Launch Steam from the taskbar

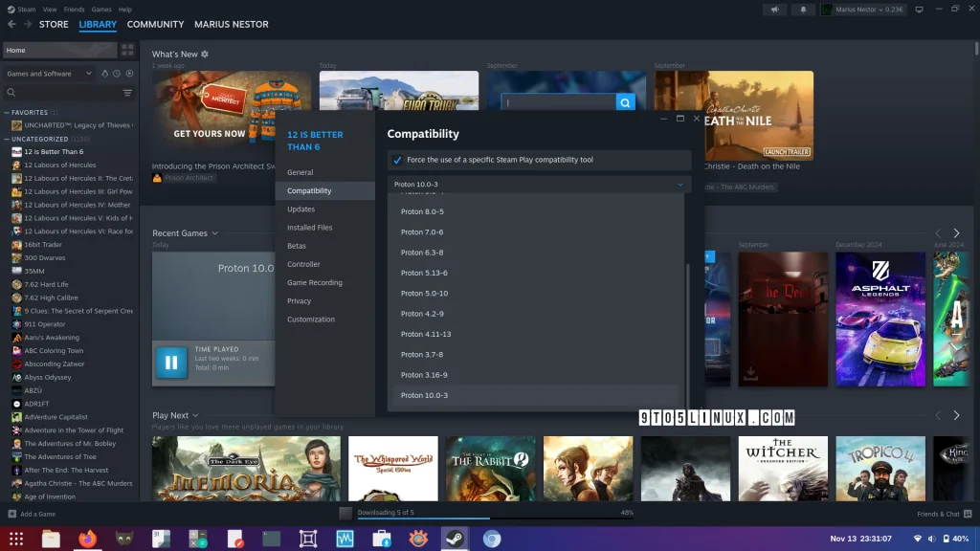click(x=454, y=539)
